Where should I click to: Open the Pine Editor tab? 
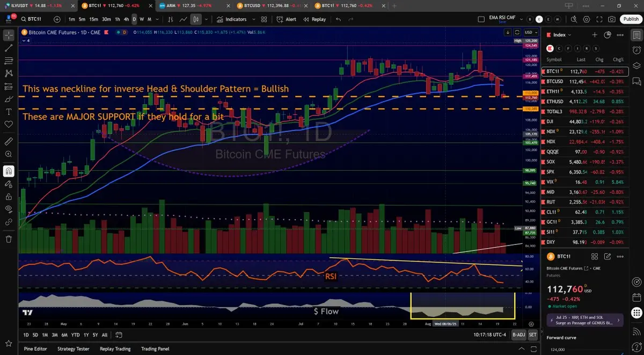[x=35, y=349]
